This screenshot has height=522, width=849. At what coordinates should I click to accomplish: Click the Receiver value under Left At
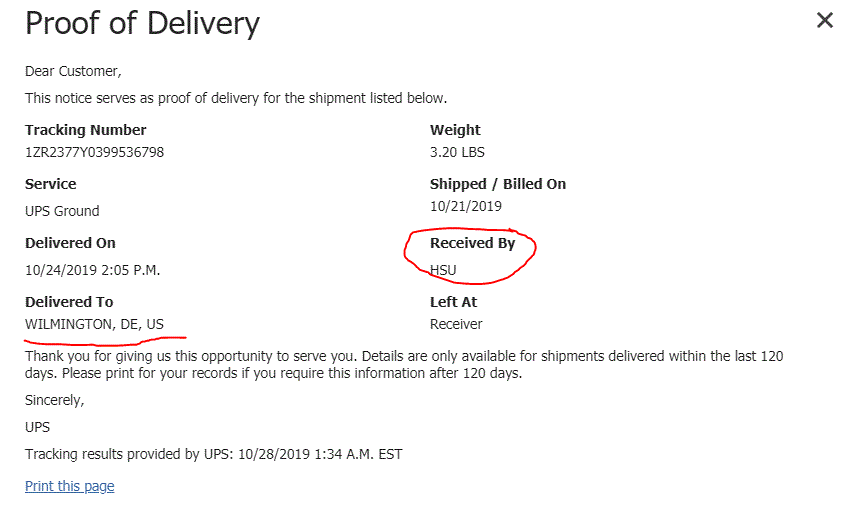pyautogui.click(x=456, y=324)
